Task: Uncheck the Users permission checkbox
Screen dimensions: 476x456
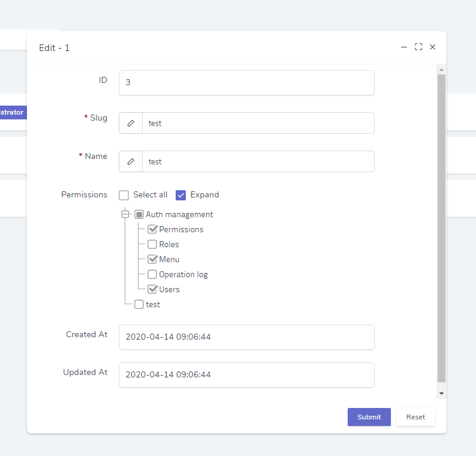Action: pyautogui.click(x=152, y=289)
